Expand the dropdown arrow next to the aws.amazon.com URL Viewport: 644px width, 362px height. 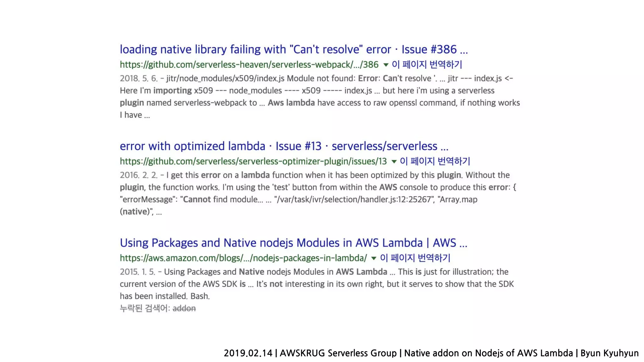pyautogui.click(x=374, y=258)
